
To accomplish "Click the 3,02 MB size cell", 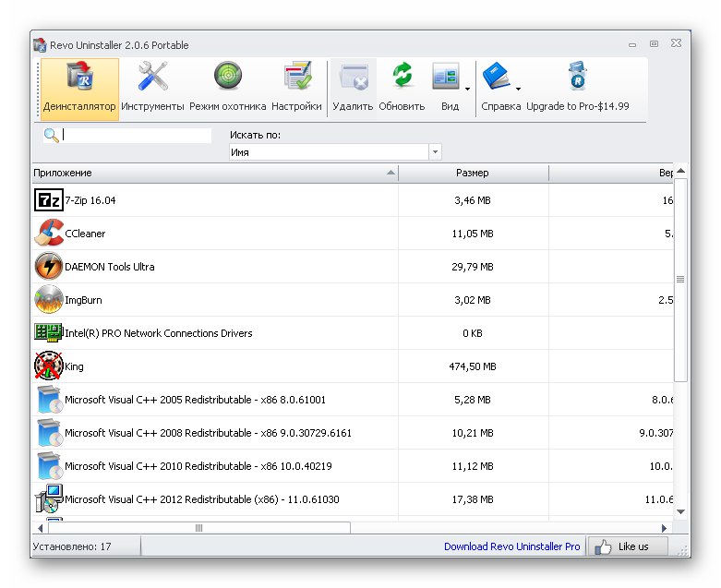I will coord(473,300).
